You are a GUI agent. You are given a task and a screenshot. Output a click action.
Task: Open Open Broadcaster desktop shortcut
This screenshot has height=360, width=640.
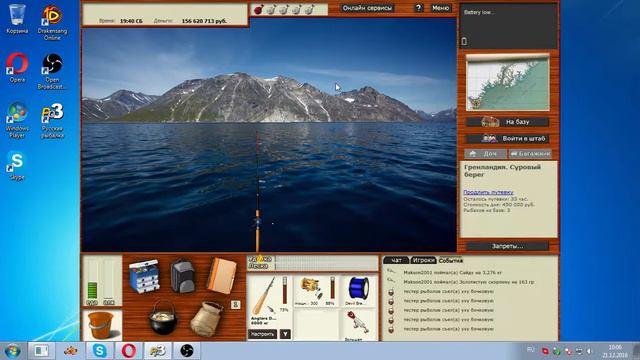52,72
